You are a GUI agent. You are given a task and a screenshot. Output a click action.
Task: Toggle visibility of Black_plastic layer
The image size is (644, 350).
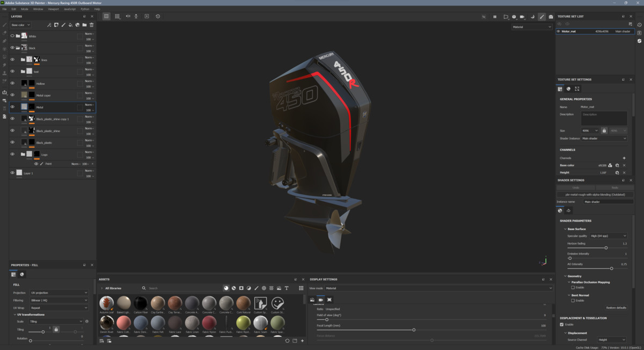pos(12,142)
